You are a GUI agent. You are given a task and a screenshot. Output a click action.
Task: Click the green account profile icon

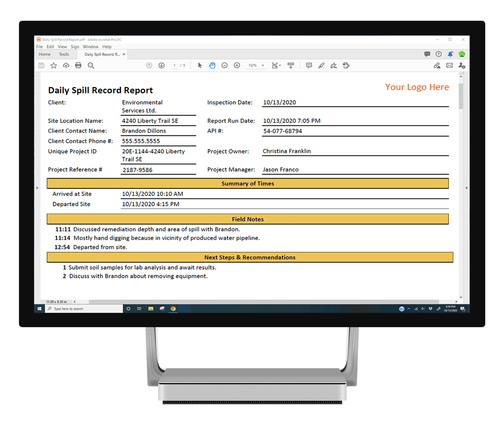pos(462,54)
